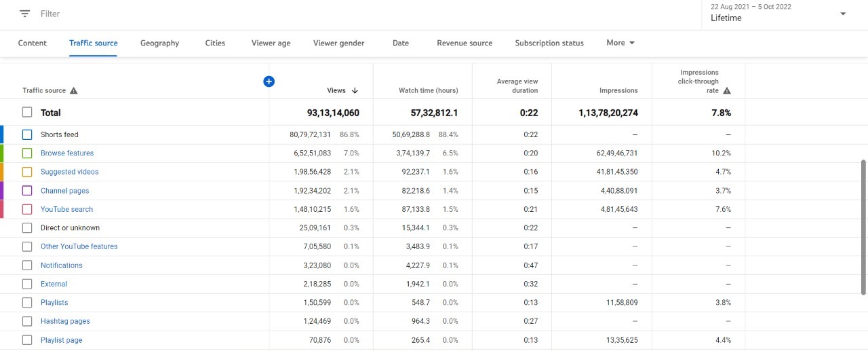
Task: Sort by Impressions click-through rate header
Action: tap(698, 81)
